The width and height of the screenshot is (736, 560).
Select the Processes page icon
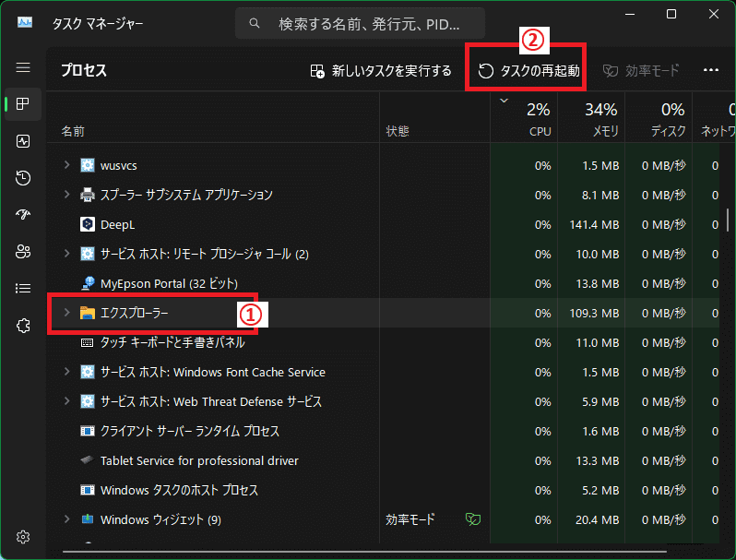pos(23,104)
